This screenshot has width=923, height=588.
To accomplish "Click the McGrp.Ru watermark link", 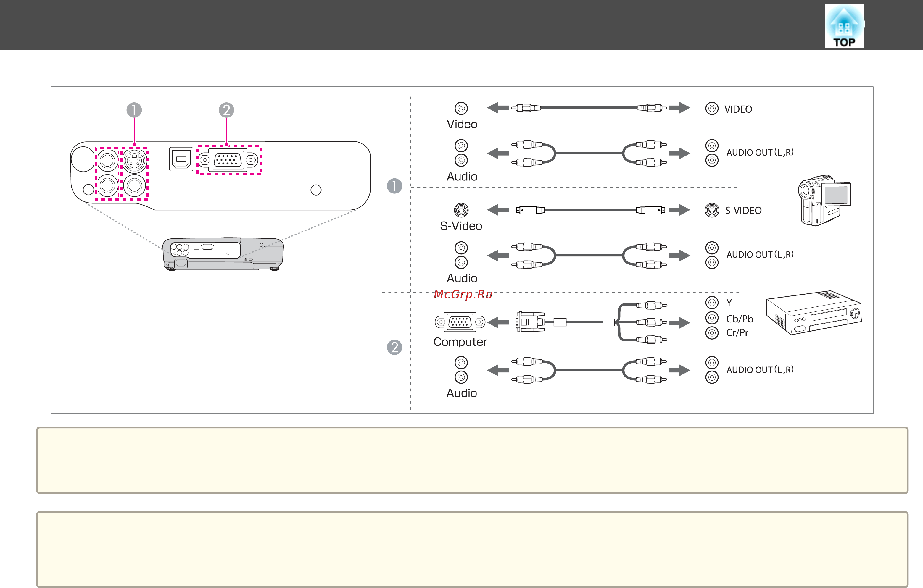I will click(463, 294).
